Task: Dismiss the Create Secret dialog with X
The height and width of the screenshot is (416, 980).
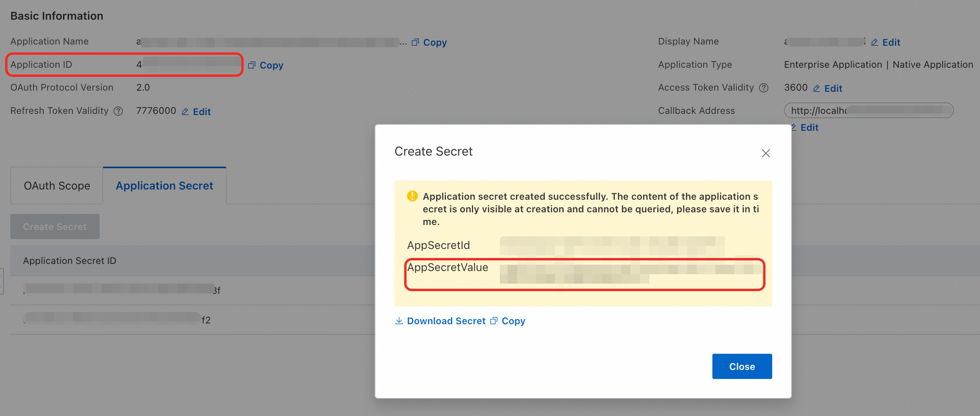Action: 766,153
